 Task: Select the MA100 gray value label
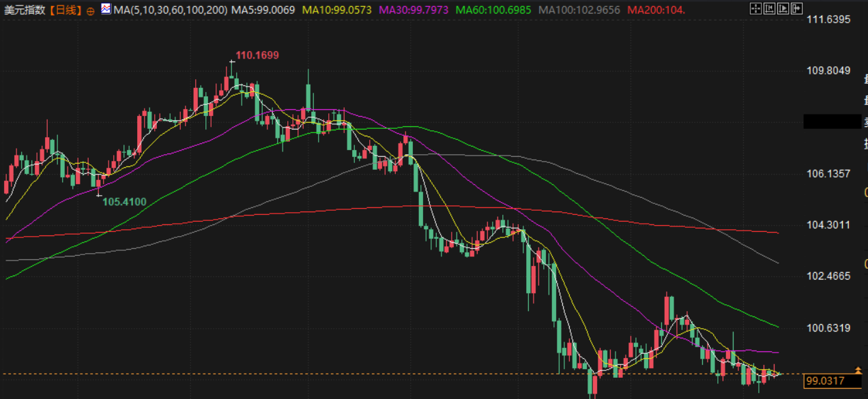(579, 10)
